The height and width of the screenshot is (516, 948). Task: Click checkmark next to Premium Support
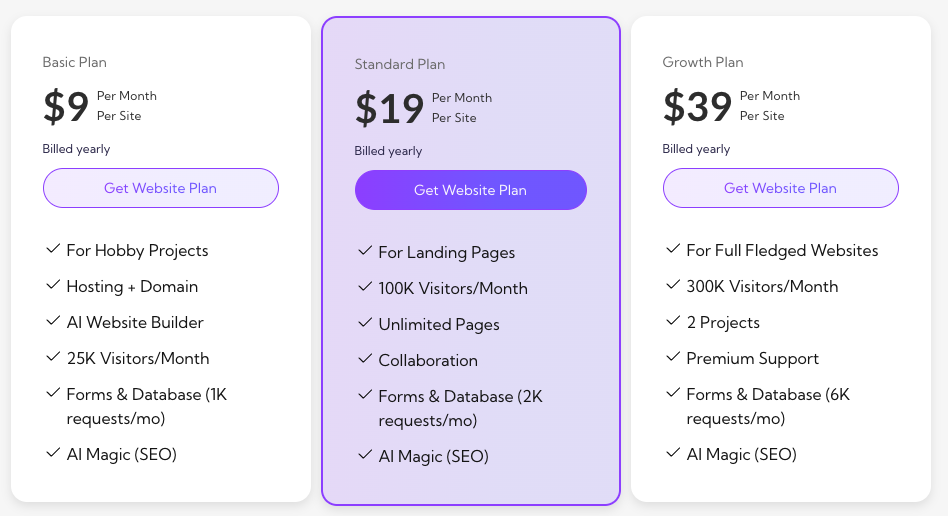pyautogui.click(x=673, y=358)
